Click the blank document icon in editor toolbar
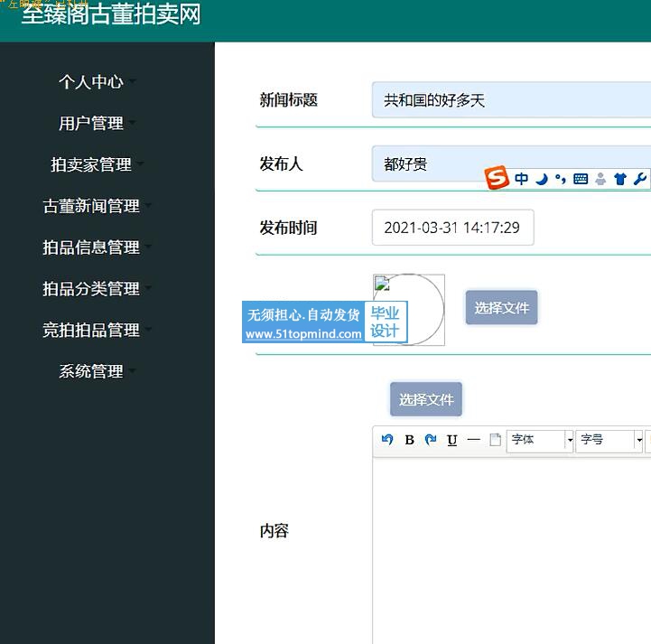The image size is (651, 644). (496, 440)
